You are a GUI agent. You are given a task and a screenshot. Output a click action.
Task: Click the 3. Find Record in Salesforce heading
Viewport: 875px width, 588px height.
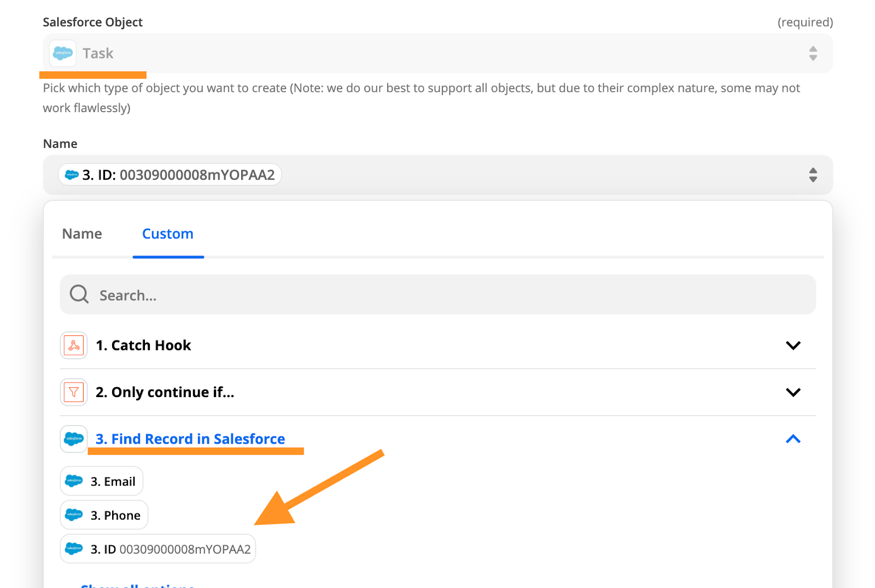(x=190, y=439)
